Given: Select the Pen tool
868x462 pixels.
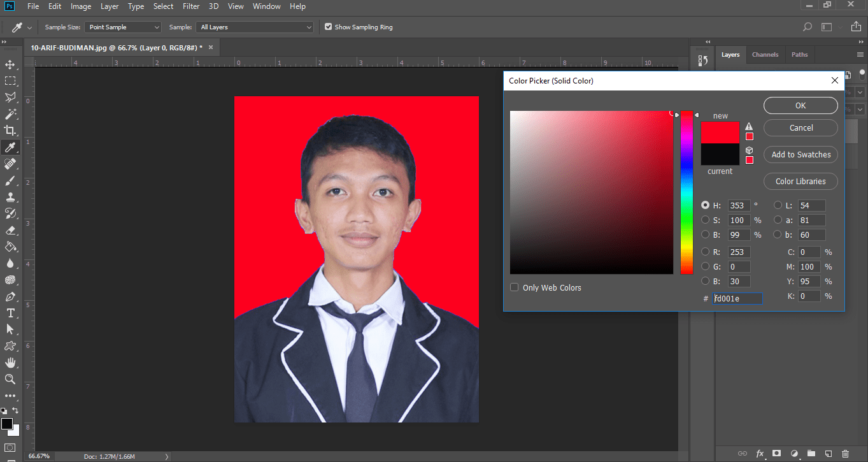Looking at the screenshot, I should point(10,296).
